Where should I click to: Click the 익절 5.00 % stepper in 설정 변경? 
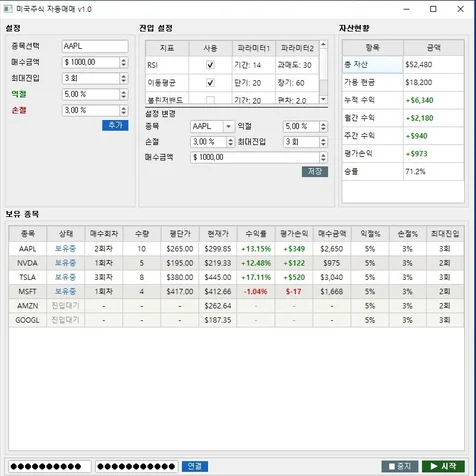pos(323,126)
